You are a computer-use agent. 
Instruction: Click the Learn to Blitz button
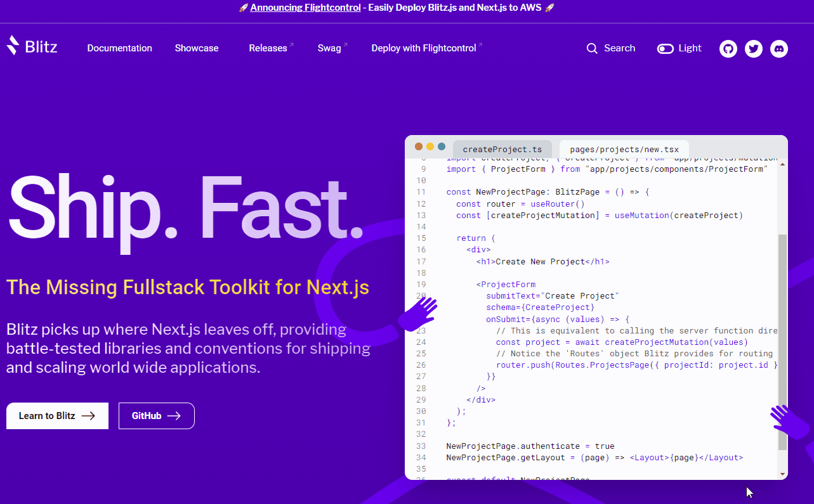57,416
